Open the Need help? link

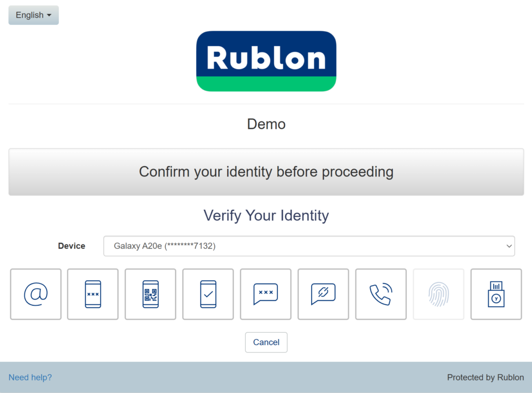(x=30, y=377)
